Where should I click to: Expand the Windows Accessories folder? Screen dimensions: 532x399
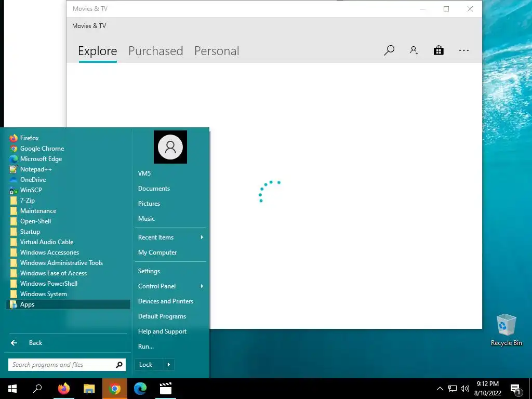pos(68,252)
